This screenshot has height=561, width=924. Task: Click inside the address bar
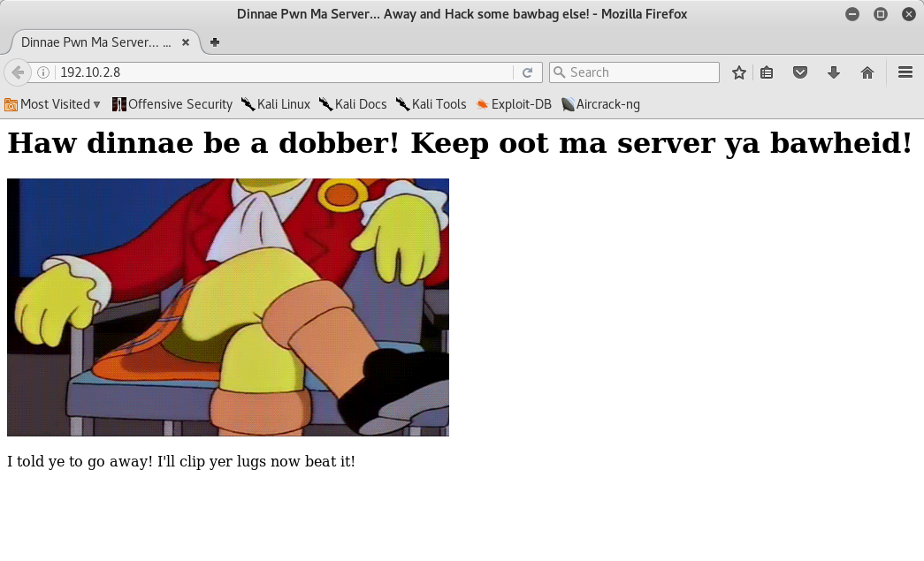[x=265, y=72]
